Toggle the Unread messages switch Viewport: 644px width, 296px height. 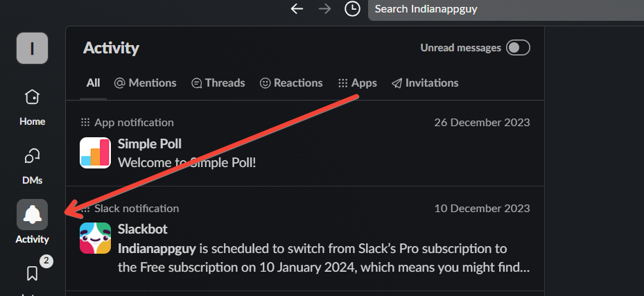click(518, 48)
